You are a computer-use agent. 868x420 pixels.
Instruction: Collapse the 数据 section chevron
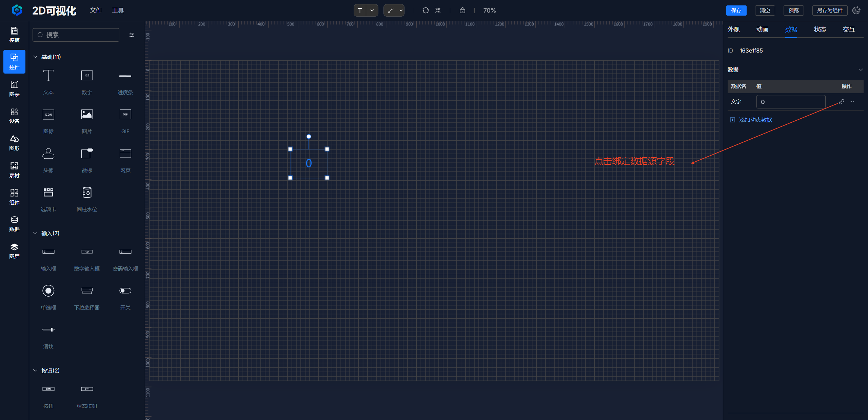coord(861,70)
